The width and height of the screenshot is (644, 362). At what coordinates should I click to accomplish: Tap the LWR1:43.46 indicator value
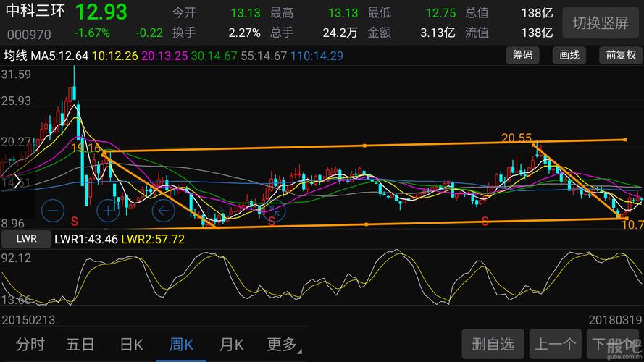[85, 239]
